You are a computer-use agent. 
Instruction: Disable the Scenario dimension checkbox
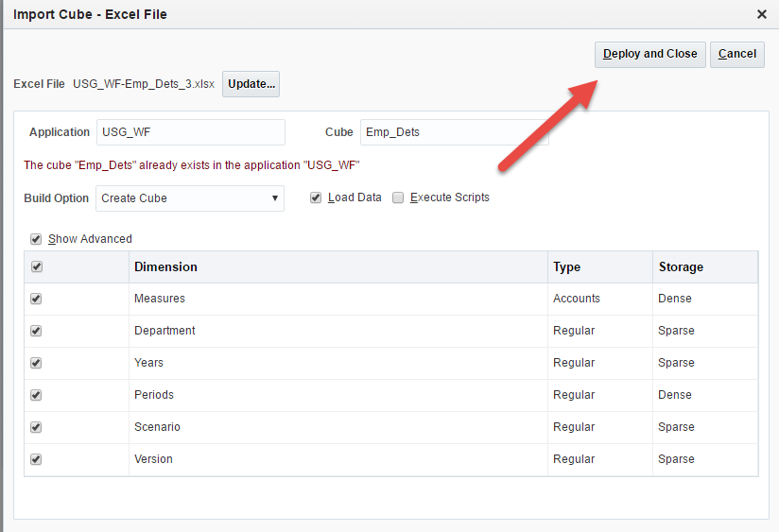pos(36,427)
